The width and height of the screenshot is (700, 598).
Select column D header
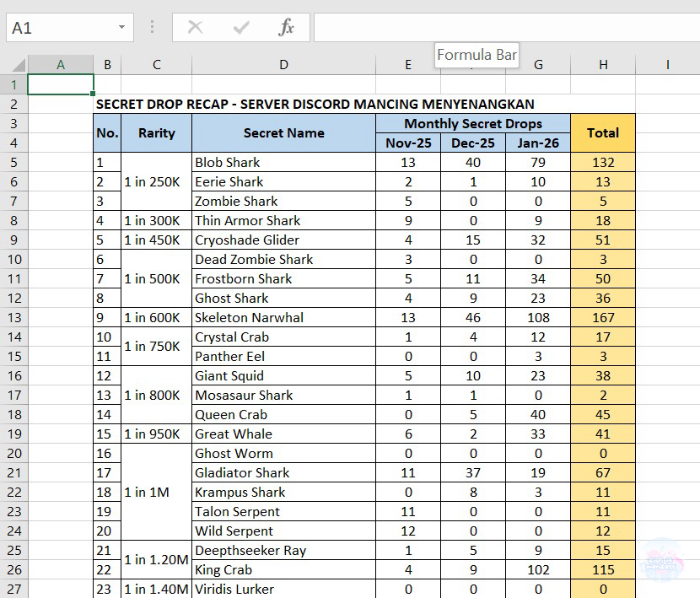283,65
